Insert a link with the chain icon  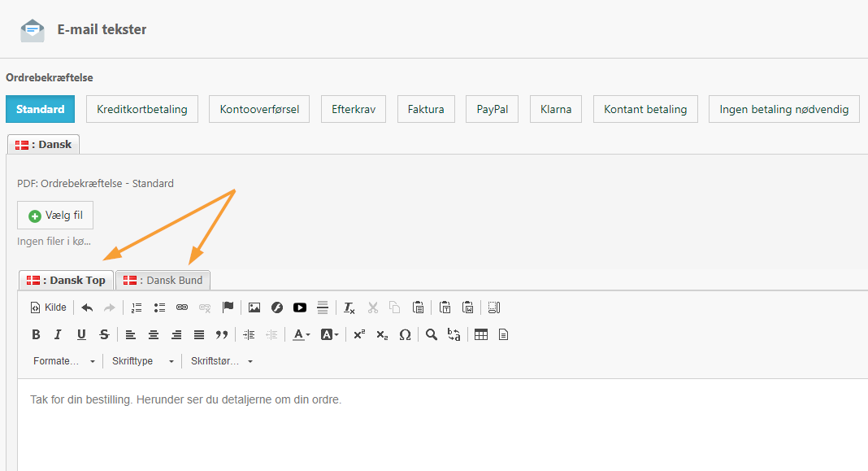182,307
